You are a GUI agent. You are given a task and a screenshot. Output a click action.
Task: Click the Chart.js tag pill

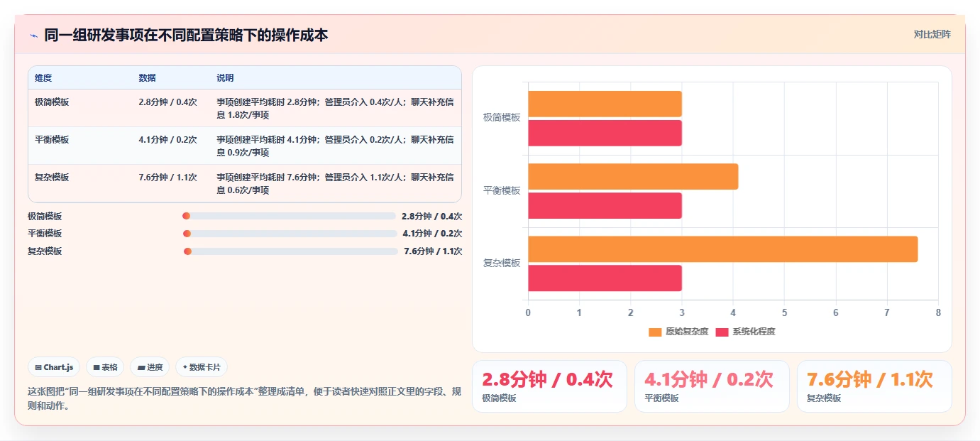click(x=55, y=367)
